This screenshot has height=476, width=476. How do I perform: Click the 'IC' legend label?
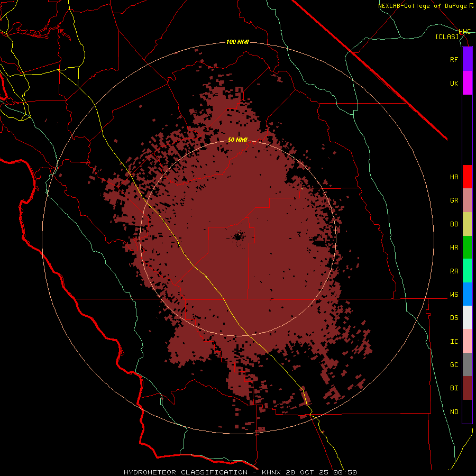[454, 341]
